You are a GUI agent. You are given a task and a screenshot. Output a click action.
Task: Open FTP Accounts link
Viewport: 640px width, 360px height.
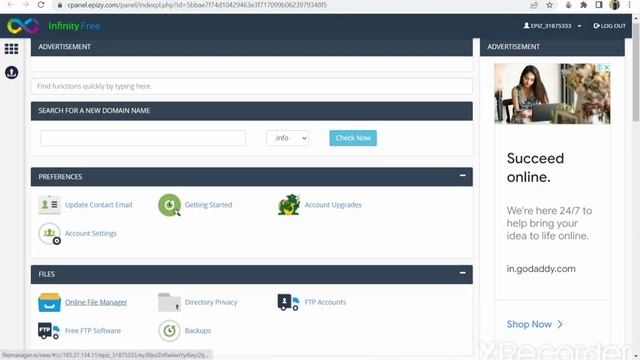pyautogui.click(x=325, y=302)
